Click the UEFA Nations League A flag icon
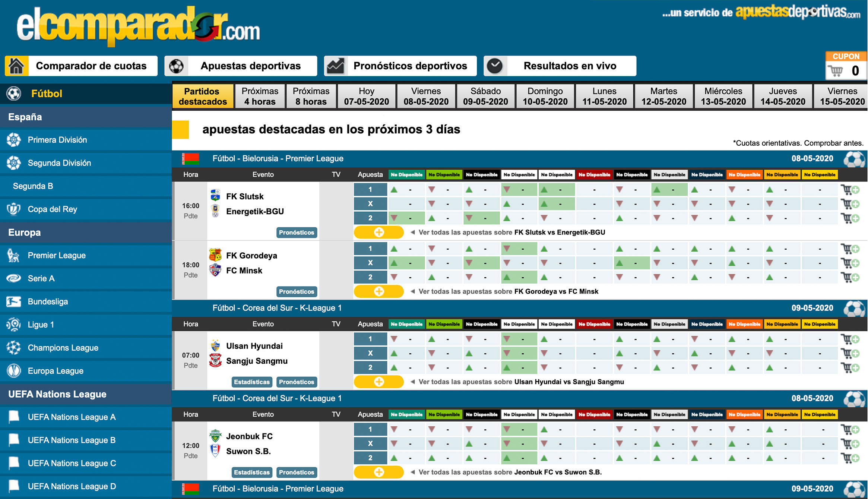The image size is (868, 499). tap(14, 417)
